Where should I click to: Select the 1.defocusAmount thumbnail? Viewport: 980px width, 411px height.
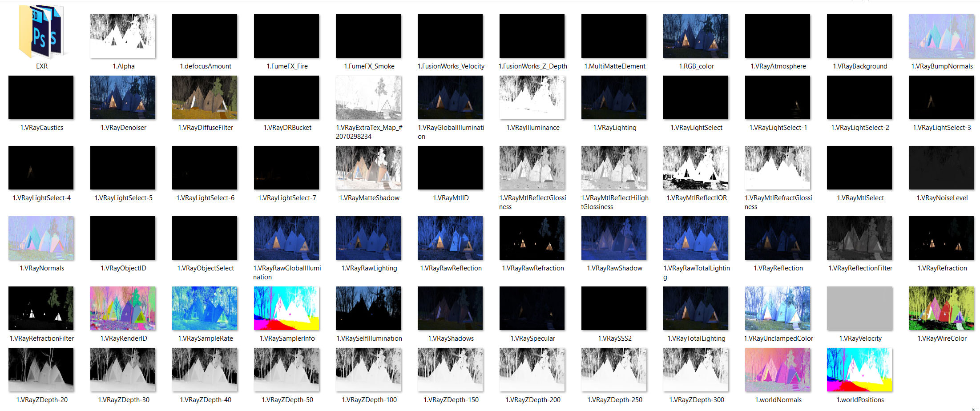tap(205, 36)
